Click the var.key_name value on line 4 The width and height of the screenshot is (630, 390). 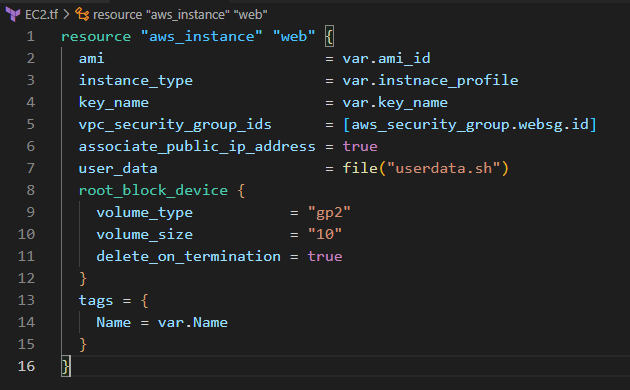[395, 103]
